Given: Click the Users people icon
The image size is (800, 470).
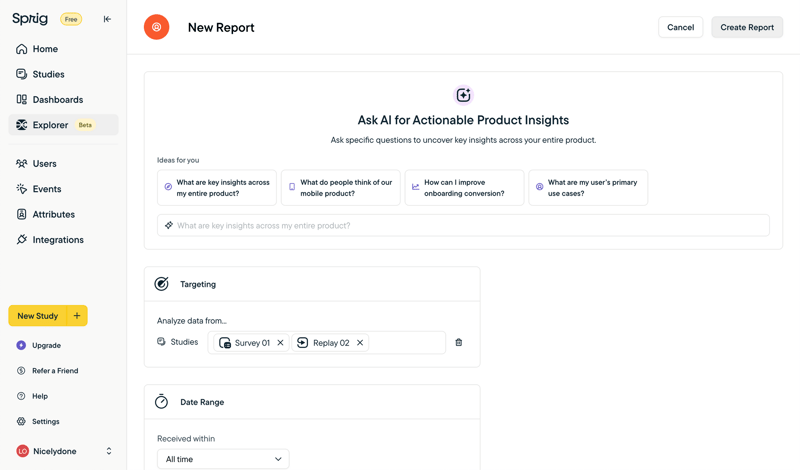Looking at the screenshot, I should click(x=21, y=164).
